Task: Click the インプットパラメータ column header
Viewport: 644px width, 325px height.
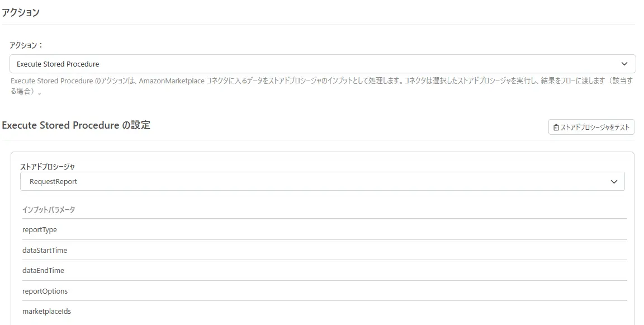Action: pos(49,210)
